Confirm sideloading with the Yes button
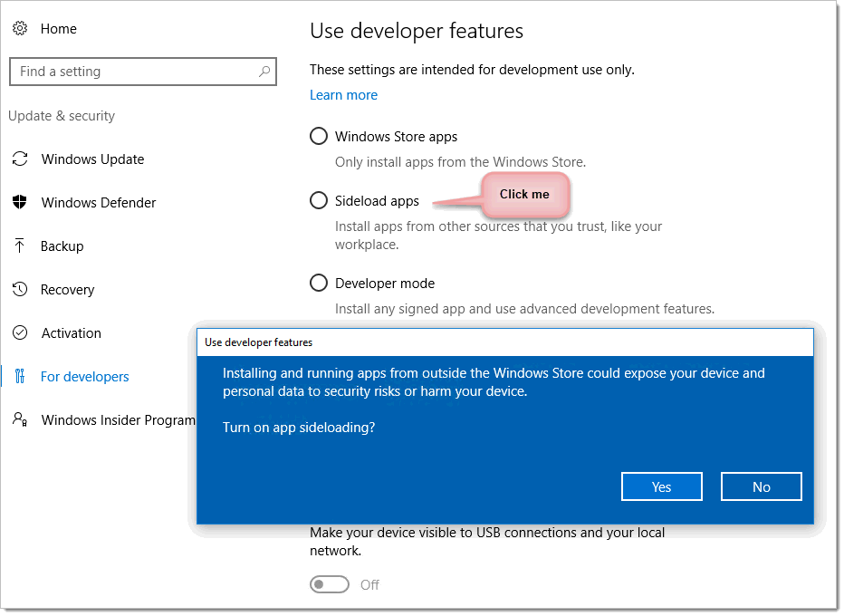844x616 pixels. (x=662, y=486)
